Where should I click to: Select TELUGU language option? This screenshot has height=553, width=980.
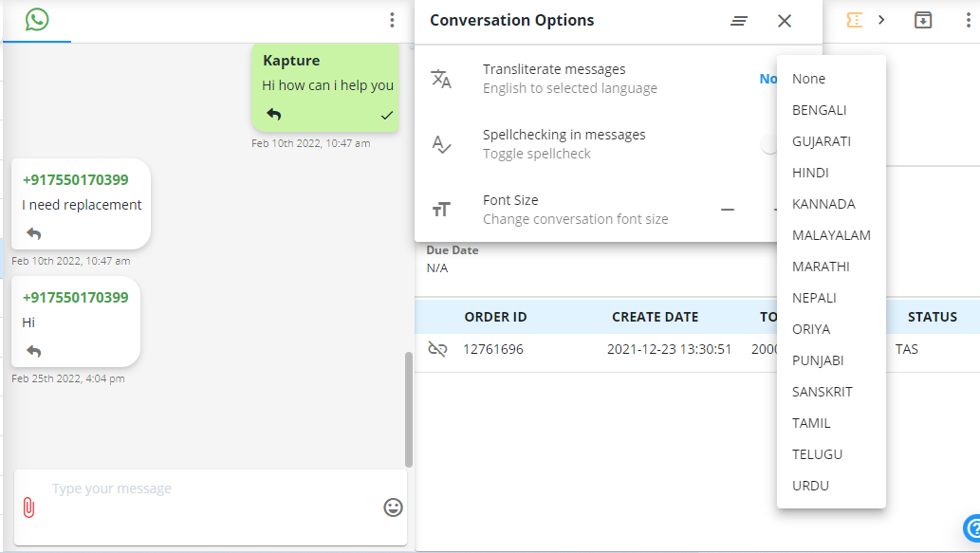pos(831,454)
